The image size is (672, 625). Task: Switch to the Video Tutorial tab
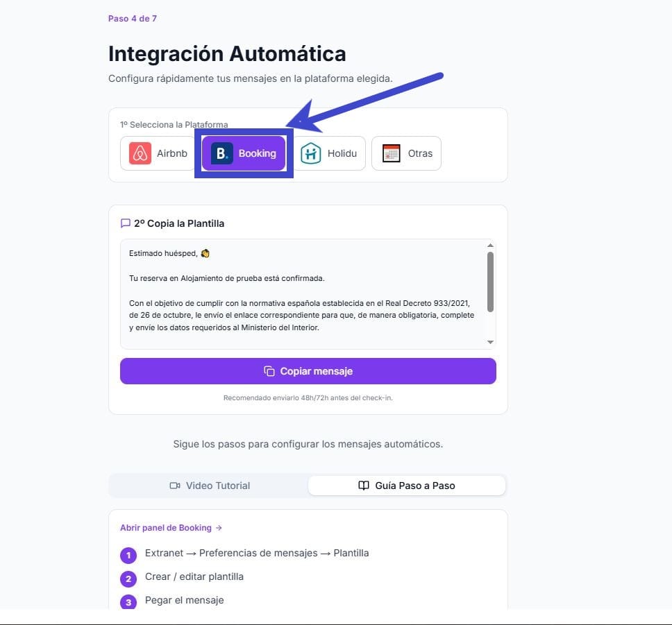(x=209, y=485)
